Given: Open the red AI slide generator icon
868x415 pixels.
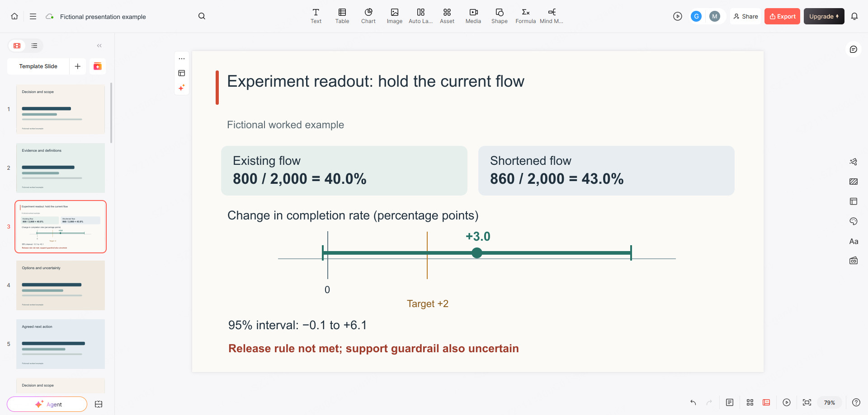Looking at the screenshot, I should click(98, 66).
